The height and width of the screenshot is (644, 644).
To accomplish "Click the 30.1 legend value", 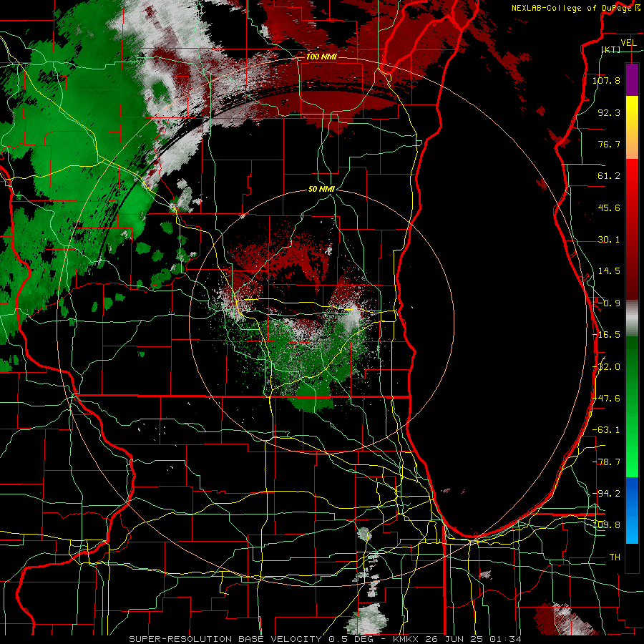I will [x=609, y=240].
